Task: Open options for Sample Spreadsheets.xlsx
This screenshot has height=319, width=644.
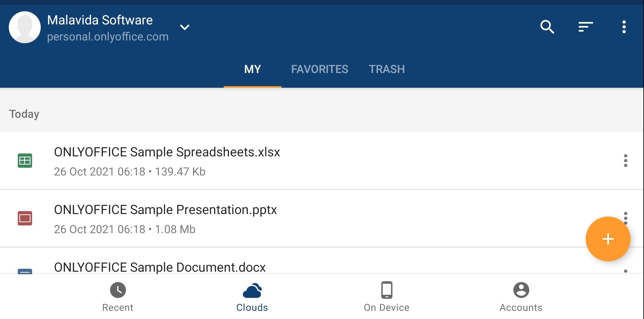Action: click(626, 161)
